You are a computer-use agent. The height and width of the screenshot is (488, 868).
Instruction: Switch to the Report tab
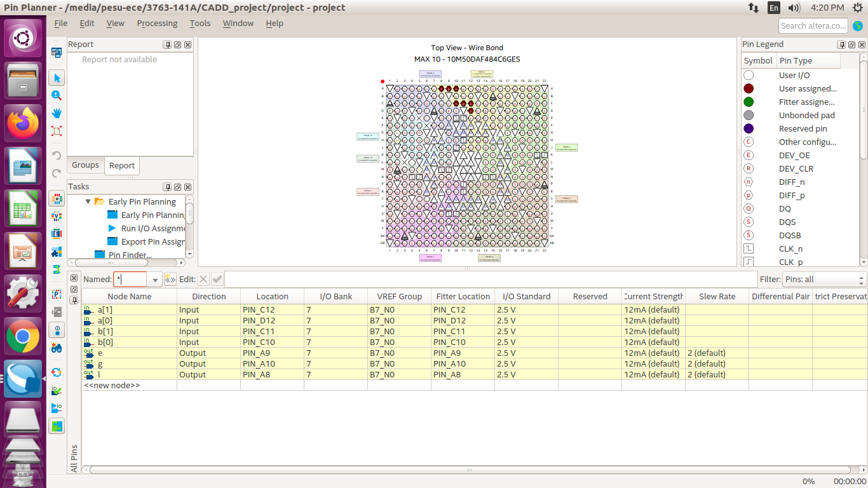tap(122, 166)
